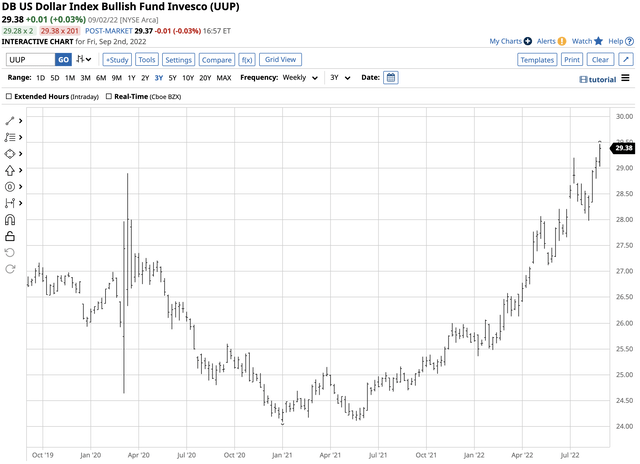The height and width of the screenshot is (464, 640).
Task: Open the hamburger menu beside tutorial
Action: [x=625, y=78]
